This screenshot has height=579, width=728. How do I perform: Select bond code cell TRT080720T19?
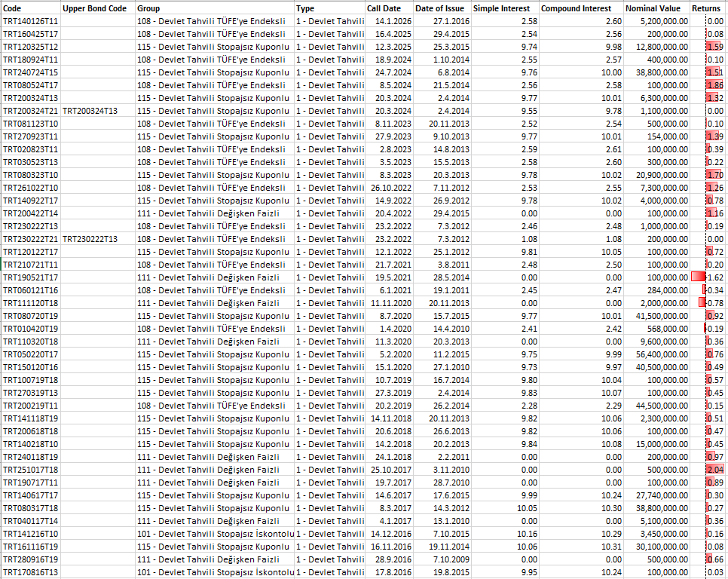tap(31, 316)
